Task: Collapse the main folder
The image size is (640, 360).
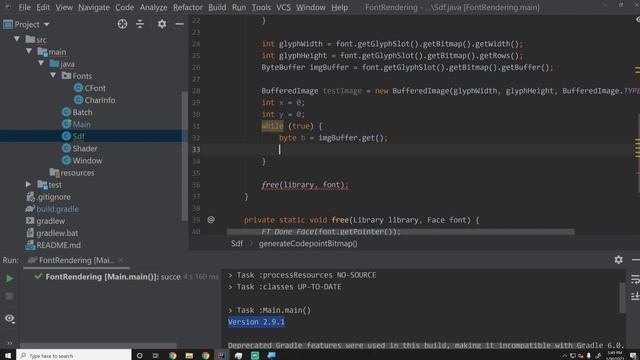Action: coord(29,51)
